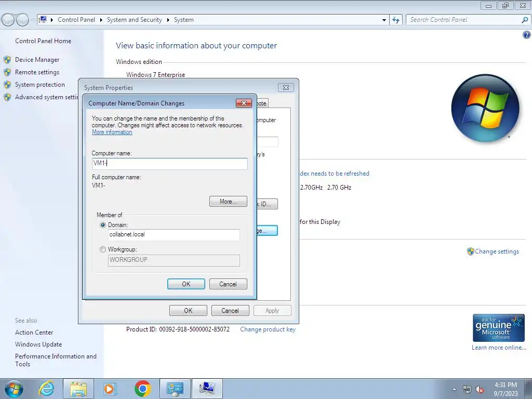Screen dimensions: 532x399
Task: Open Control Panel Home
Action: click(x=43, y=41)
